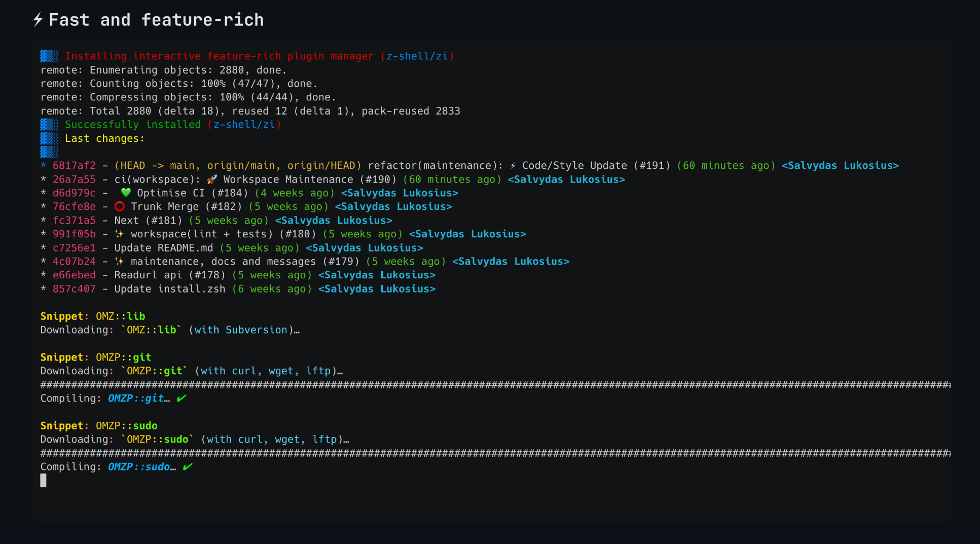Click the lightning bolt icon beside the heading
The width and height of the screenshot is (980, 544).
(x=38, y=20)
